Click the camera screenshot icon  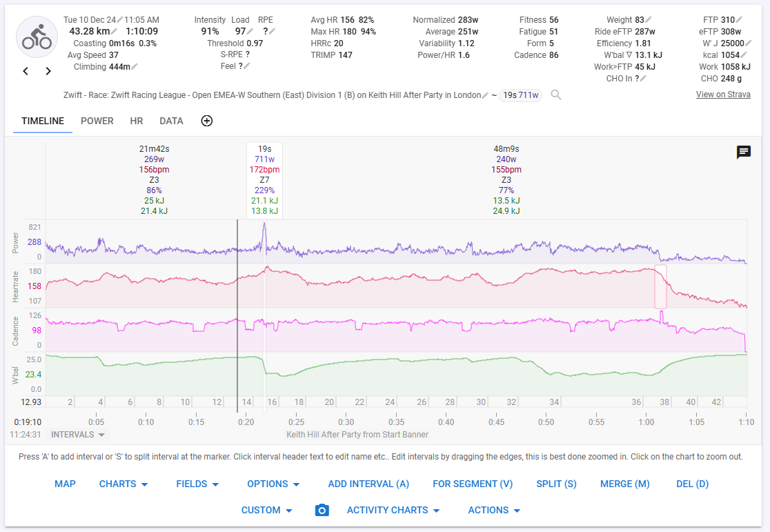point(322,510)
